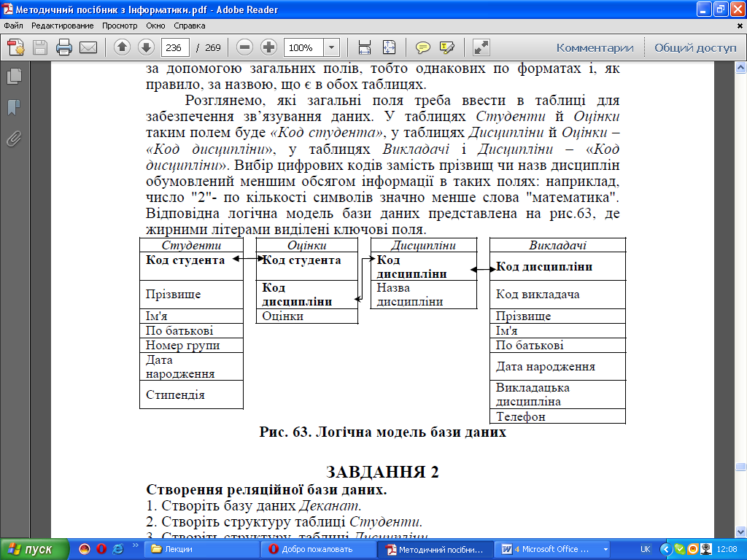747x560 pixels.
Task: Go to previous page arrow
Action: point(122,47)
